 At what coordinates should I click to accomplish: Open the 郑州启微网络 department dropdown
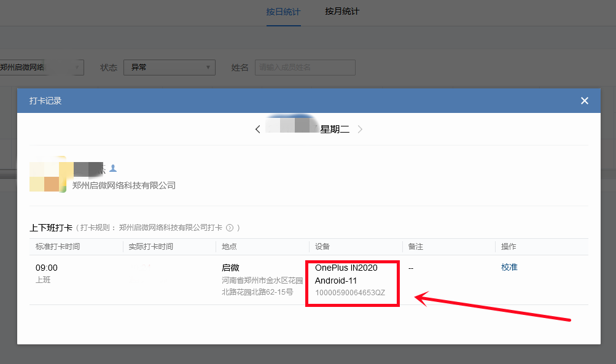pyautogui.click(x=41, y=68)
